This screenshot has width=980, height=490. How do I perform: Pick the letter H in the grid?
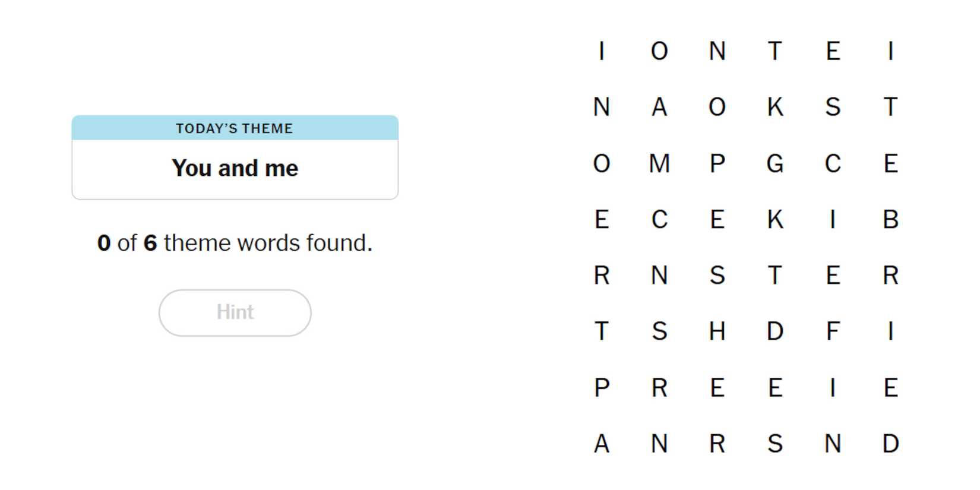pos(717,331)
